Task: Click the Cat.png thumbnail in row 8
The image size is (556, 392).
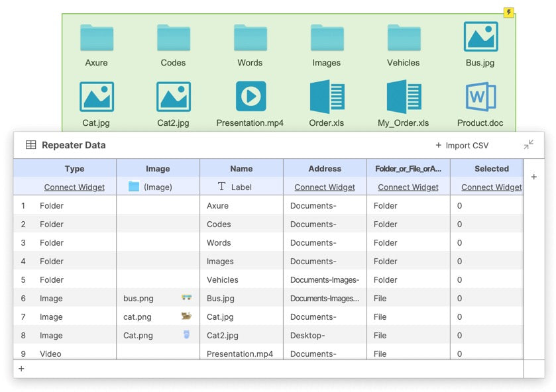Action: (x=186, y=334)
